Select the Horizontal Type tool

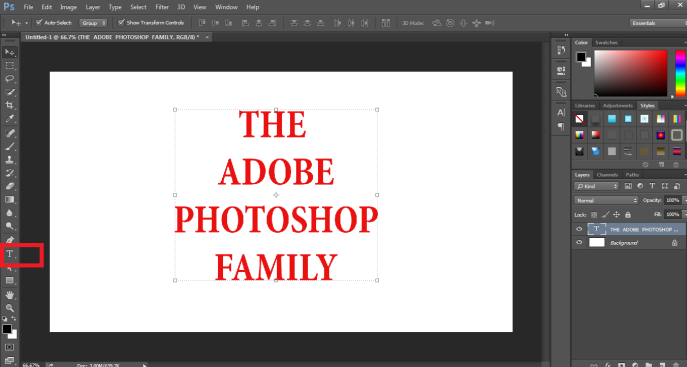pyautogui.click(x=10, y=254)
